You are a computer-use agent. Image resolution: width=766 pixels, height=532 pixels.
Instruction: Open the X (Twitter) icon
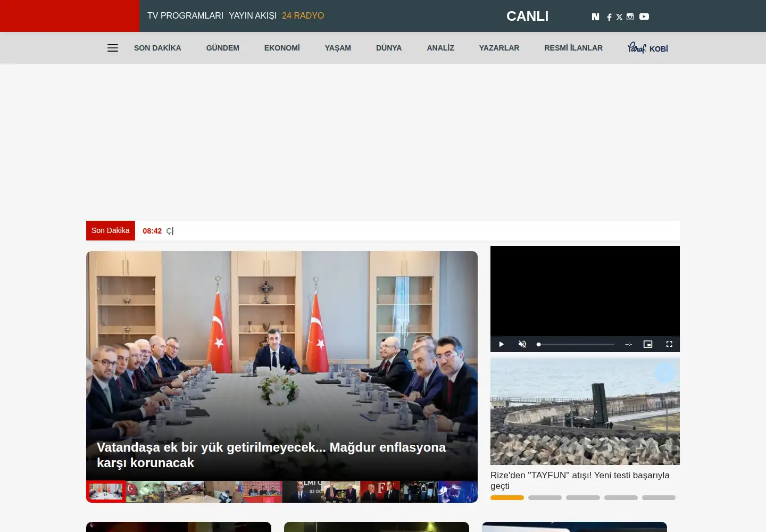619,17
